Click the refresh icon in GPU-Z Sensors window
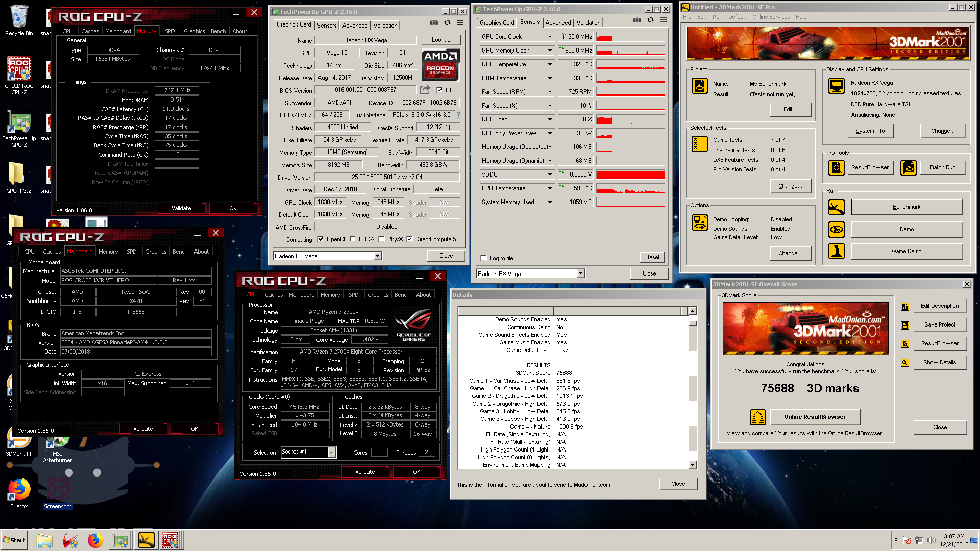The width and height of the screenshot is (980, 551). point(650,20)
